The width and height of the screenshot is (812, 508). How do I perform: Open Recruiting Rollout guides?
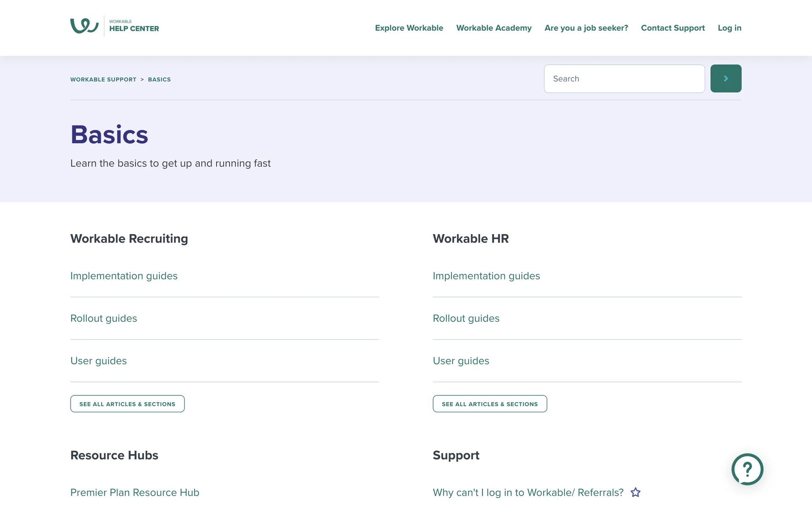103,318
